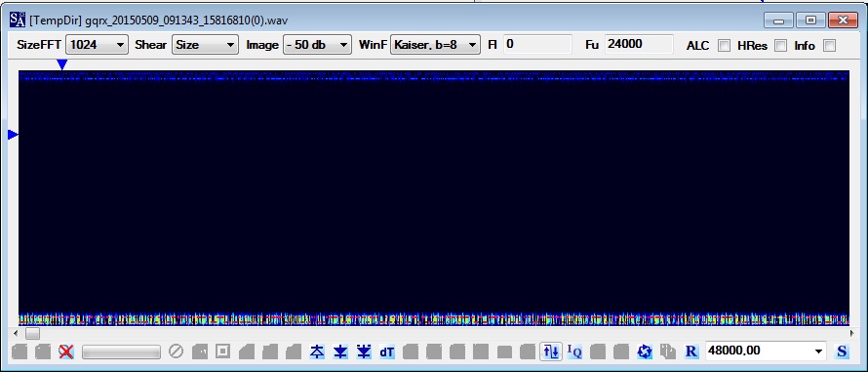This screenshot has width=868, height=372.
Task: Click the gray square-in-square icon
Action: [x=223, y=351]
